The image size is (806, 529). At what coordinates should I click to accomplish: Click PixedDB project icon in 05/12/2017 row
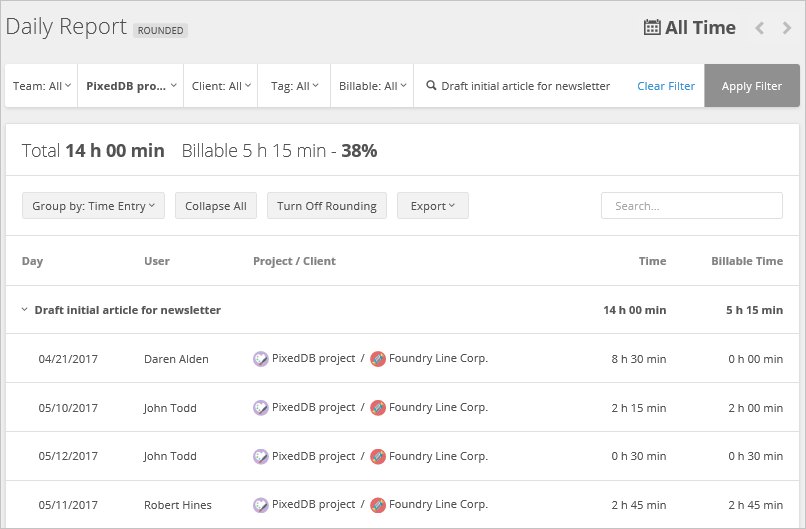pos(261,456)
